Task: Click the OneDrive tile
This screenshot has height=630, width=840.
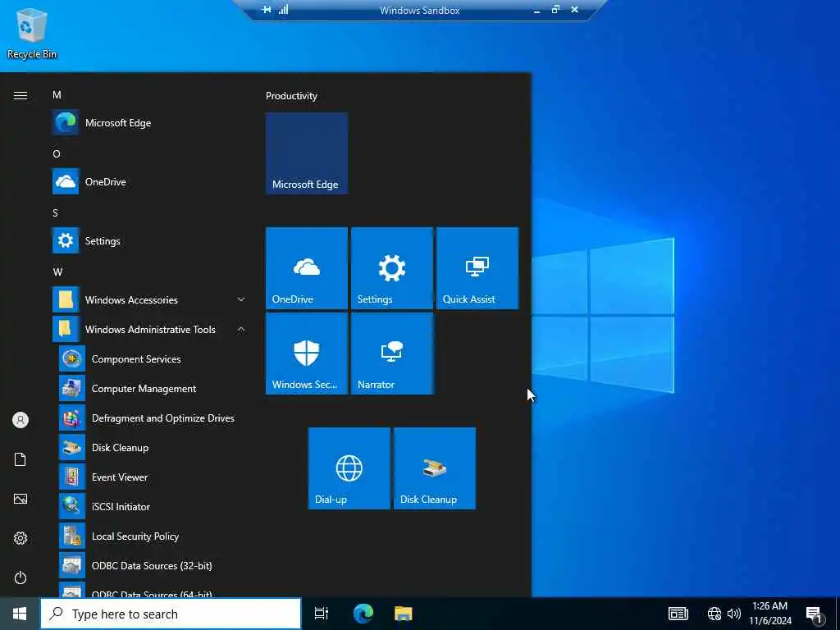Action: pyautogui.click(x=307, y=268)
